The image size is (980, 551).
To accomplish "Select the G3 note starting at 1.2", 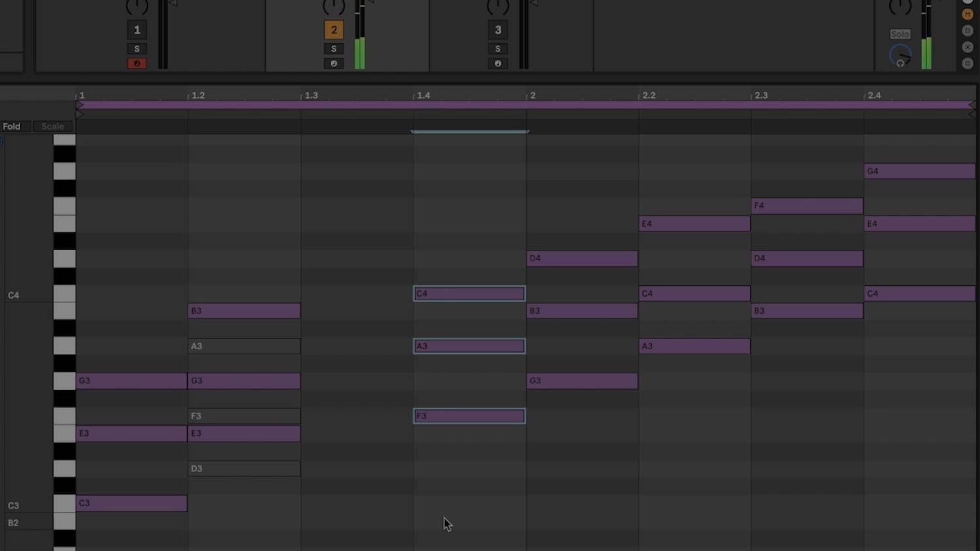I will point(244,381).
